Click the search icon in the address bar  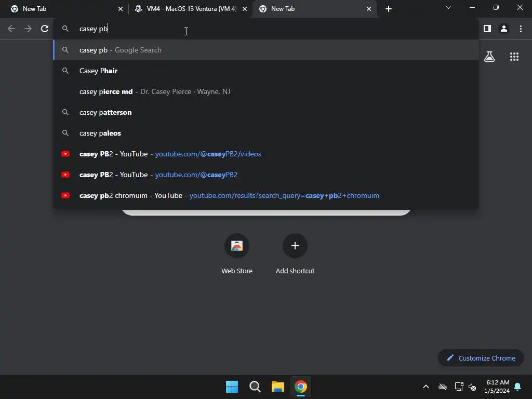point(65,29)
